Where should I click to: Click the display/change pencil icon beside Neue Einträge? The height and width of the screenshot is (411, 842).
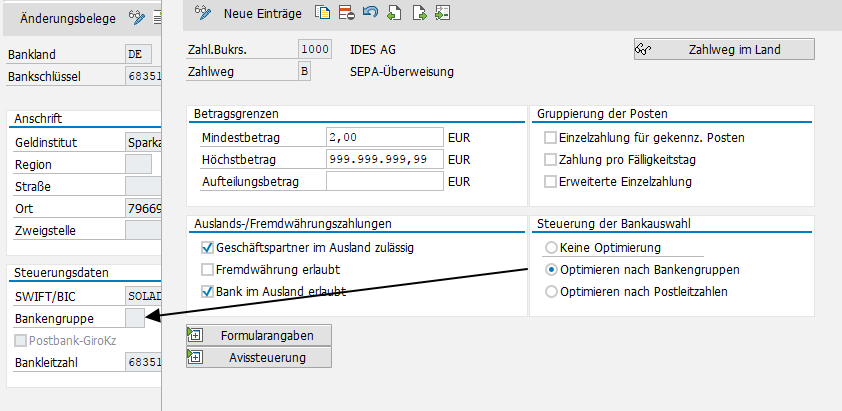[x=203, y=13]
